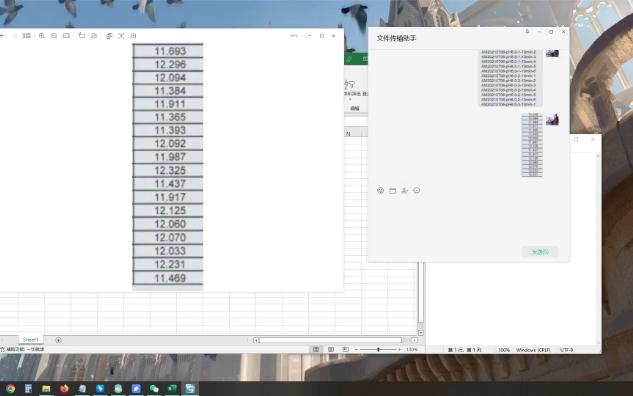Switch to Page Layout view in Excel
This screenshot has height=396, width=633.
click(x=331, y=349)
